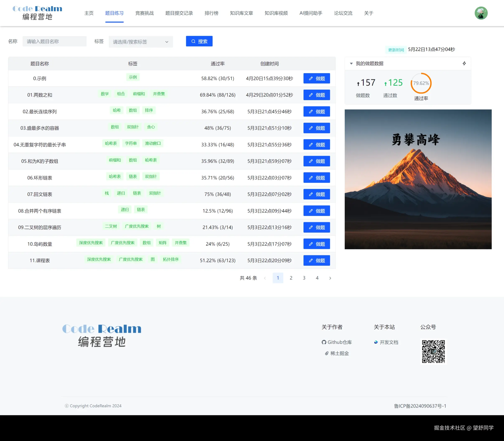Open 开发文档 link in footer
The height and width of the screenshot is (441, 504).
(386, 342)
